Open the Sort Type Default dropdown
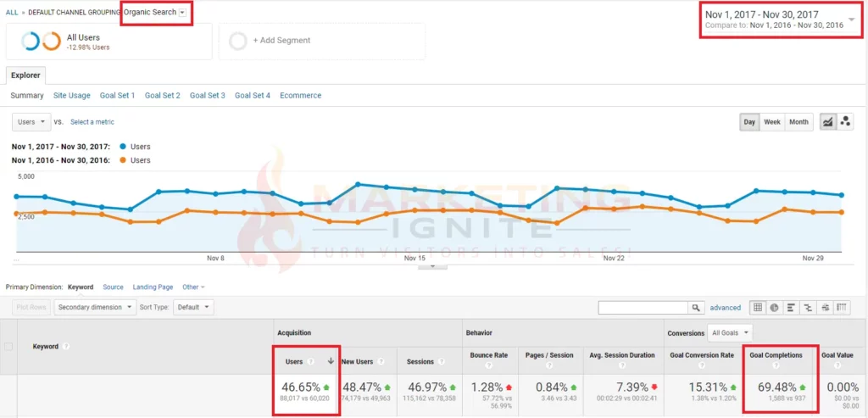Screen dimensions: 868x418 click(193, 308)
